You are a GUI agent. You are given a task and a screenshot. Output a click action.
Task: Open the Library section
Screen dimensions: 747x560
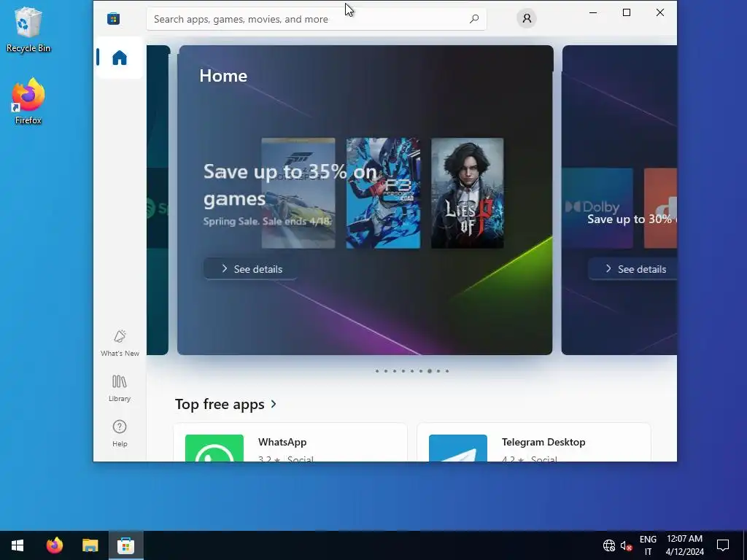pos(120,389)
